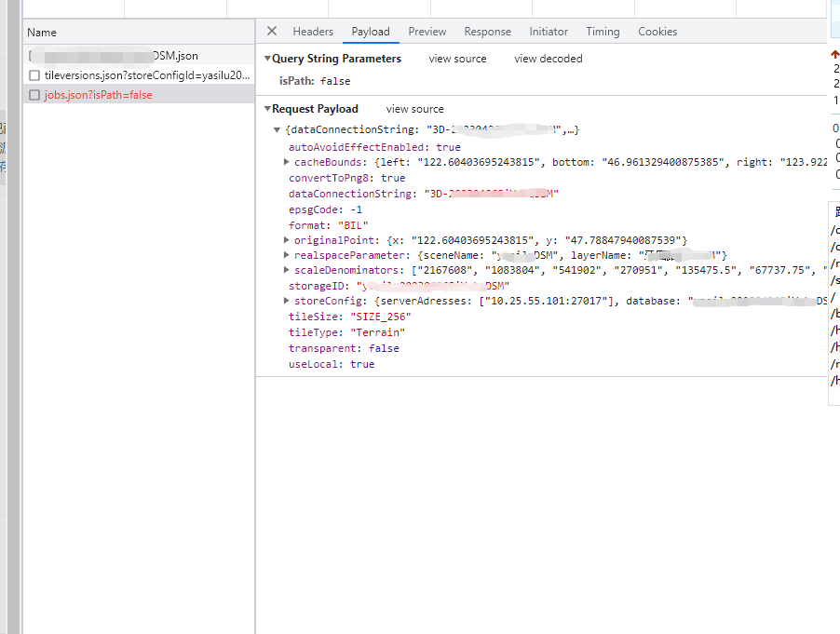Select the DSM.json request row

[x=139, y=55]
